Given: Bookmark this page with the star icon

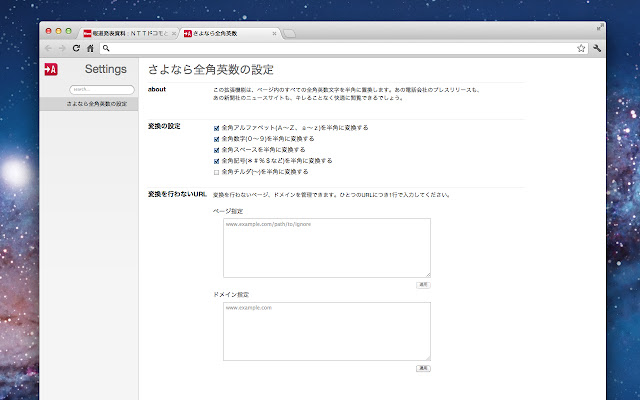Looking at the screenshot, I should click(581, 48).
